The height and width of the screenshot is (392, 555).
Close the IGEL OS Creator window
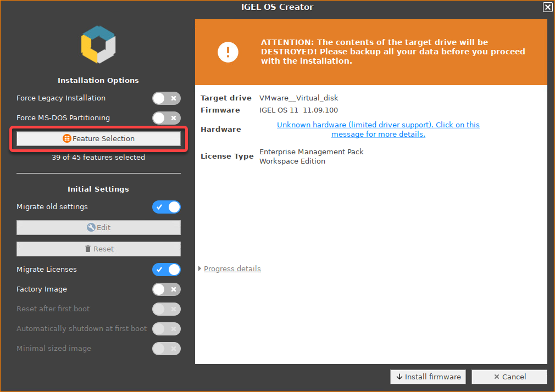[547, 7]
